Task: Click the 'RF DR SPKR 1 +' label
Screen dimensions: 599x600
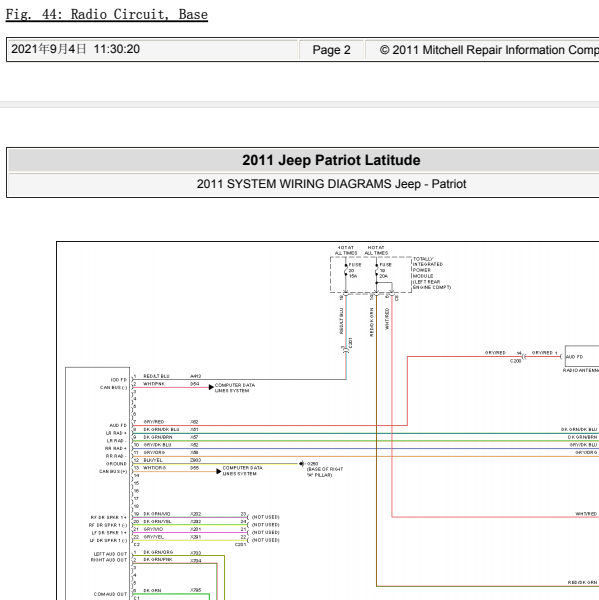Action: tap(109, 517)
